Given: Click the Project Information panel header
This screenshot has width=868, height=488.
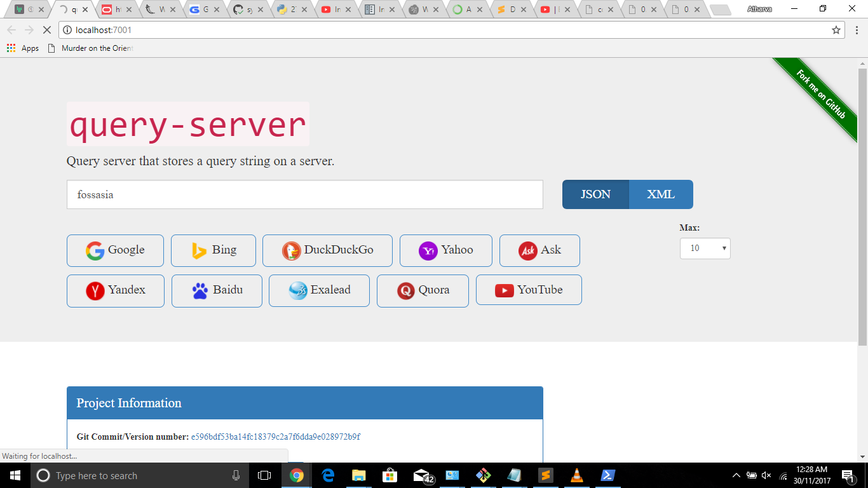Looking at the screenshot, I should 305,403.
